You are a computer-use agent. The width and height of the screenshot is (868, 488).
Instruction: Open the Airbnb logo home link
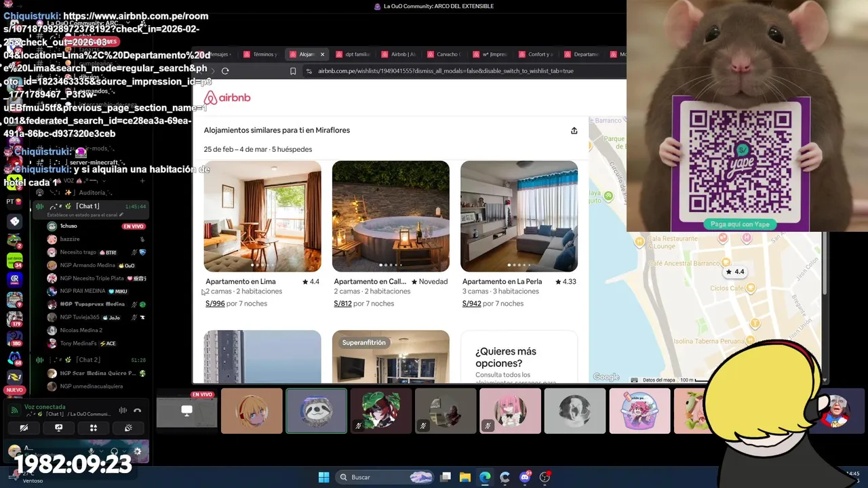(x=227, y=98)
